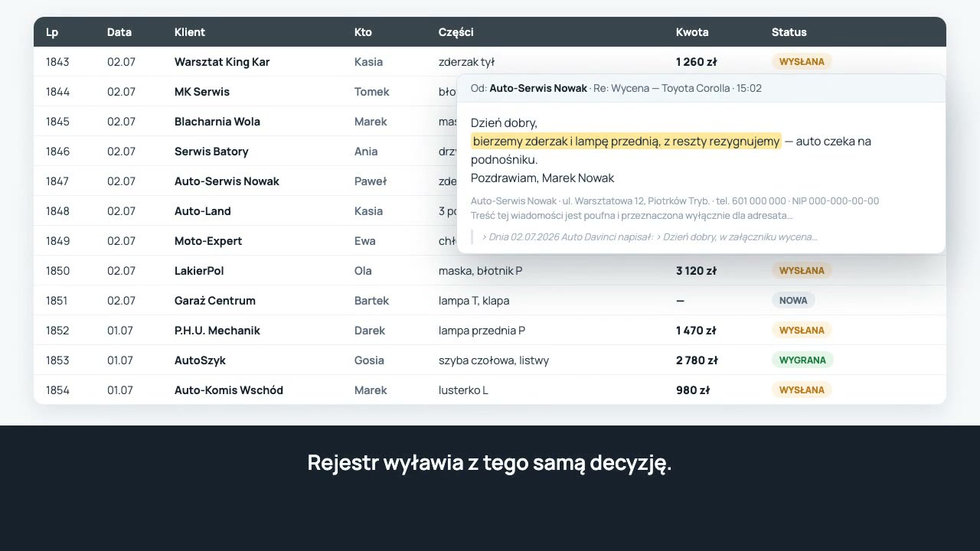Viewport: 980px width, 551px height.
Task: Select the WYGRANA badge for AutoSzyk
Action: click(802, 360)
